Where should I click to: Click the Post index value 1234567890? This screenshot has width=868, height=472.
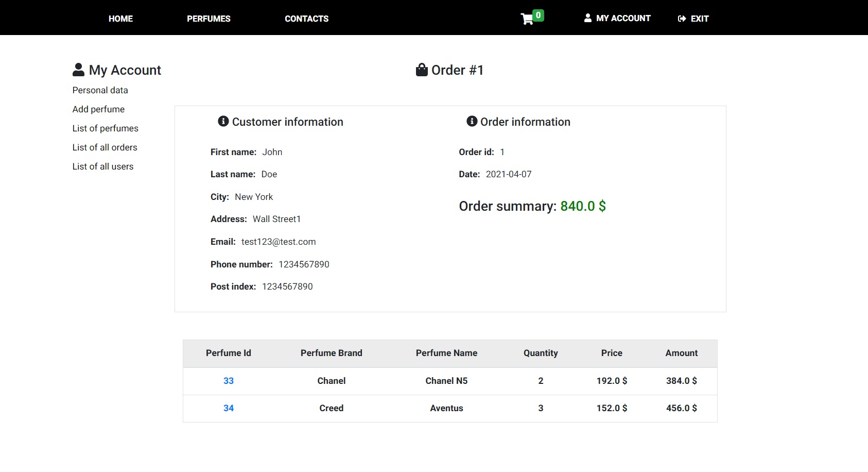(287, 286)
